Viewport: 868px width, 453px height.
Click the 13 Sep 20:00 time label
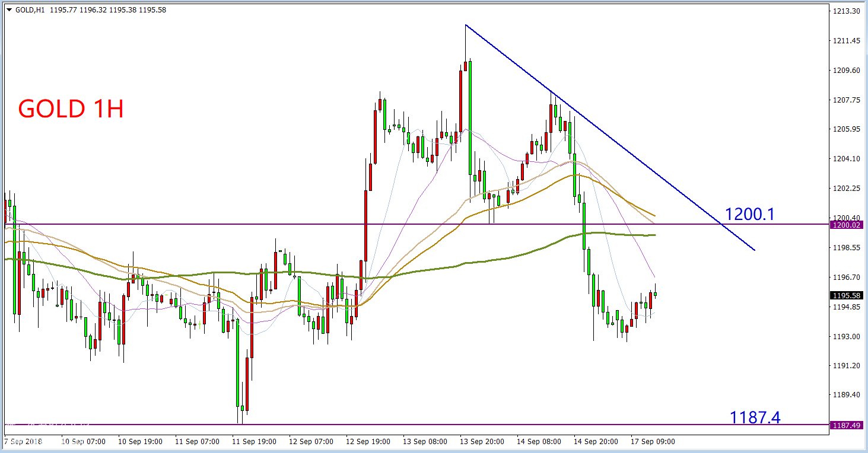(x=482, y=442)
